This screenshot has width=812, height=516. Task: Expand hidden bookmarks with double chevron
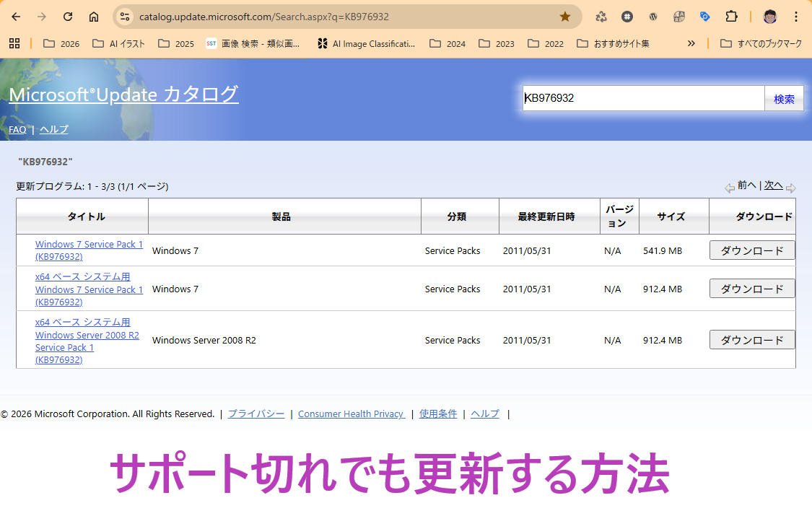click(691, 43)
